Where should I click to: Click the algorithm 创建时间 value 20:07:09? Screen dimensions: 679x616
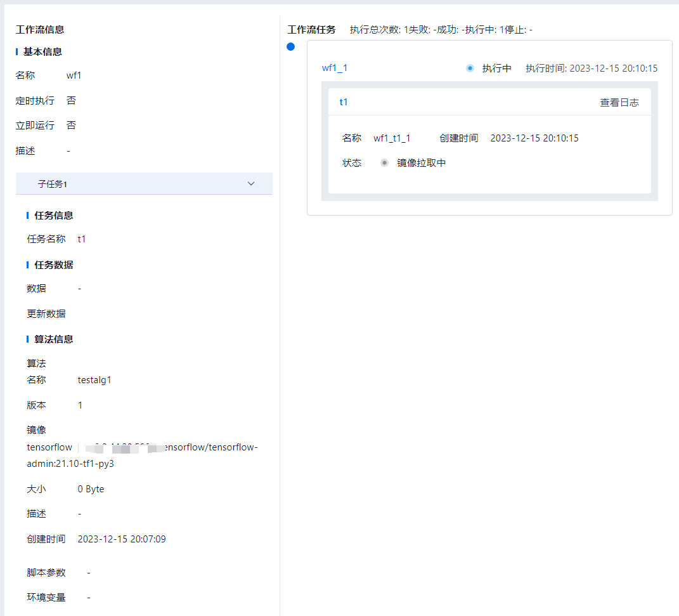tap(122, 539)
